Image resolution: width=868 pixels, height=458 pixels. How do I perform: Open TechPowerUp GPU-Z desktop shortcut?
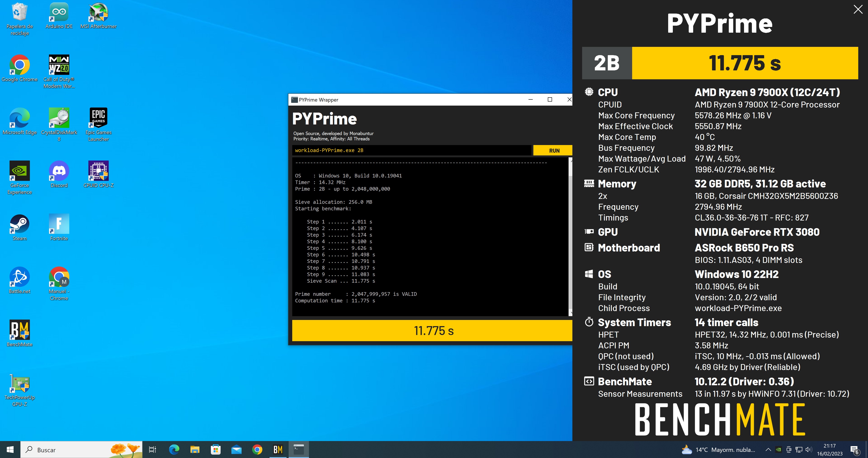coord(19,390)
